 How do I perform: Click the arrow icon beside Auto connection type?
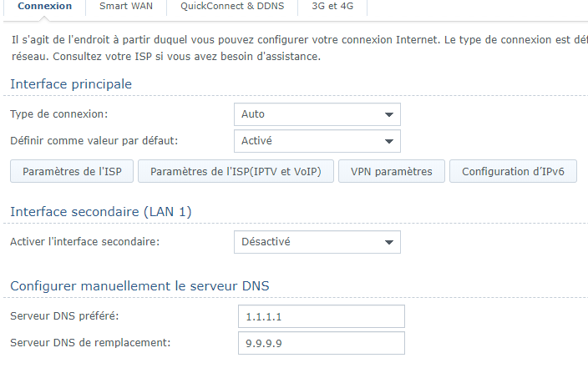pyautogui.click(x=389, y=114)
